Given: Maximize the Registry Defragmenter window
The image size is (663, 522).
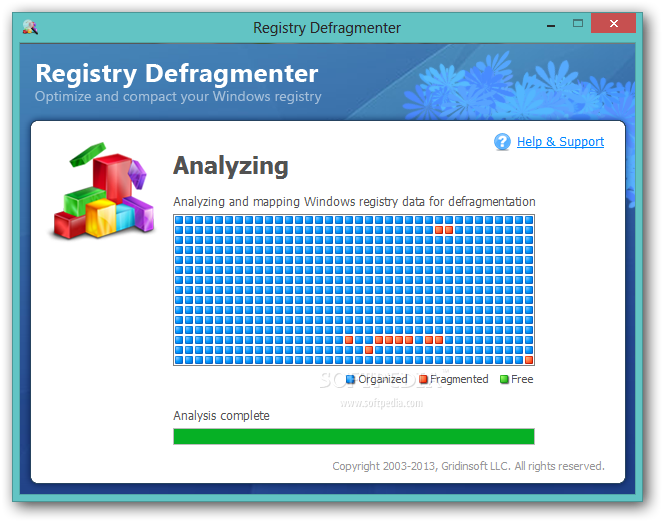Looking at the screenshot, I should coord(578,24).
